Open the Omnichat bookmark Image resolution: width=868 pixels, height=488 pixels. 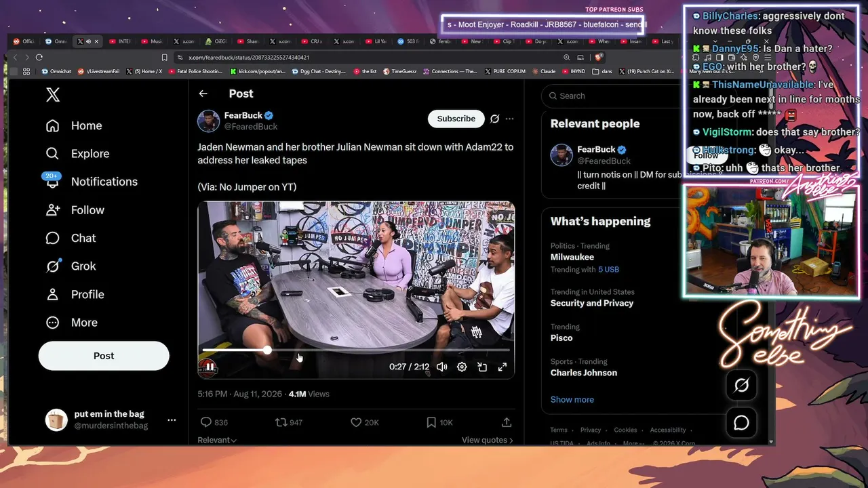(56, 71)
